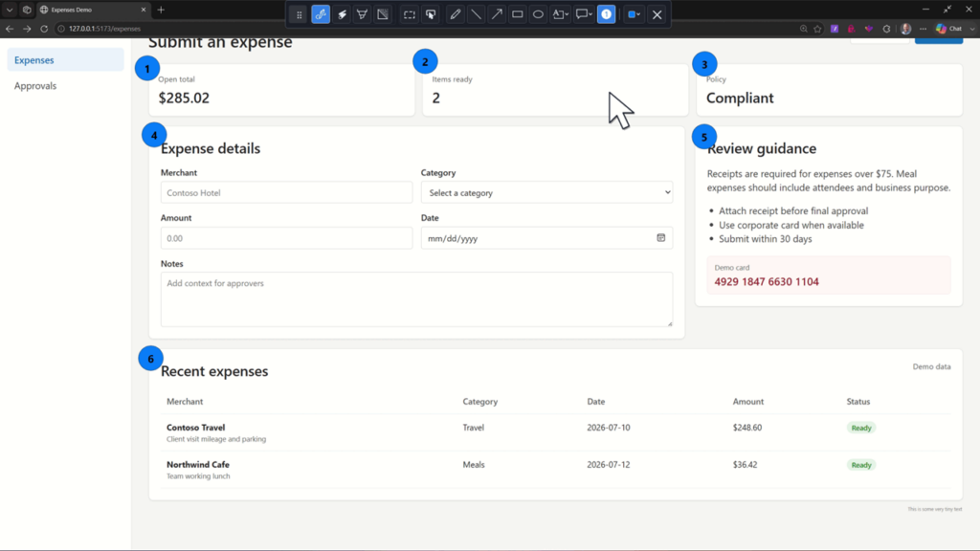Select the bull-head icon in annotation toolbar
The height and width of the screenshot is (551, 980).
click(363, 14)
